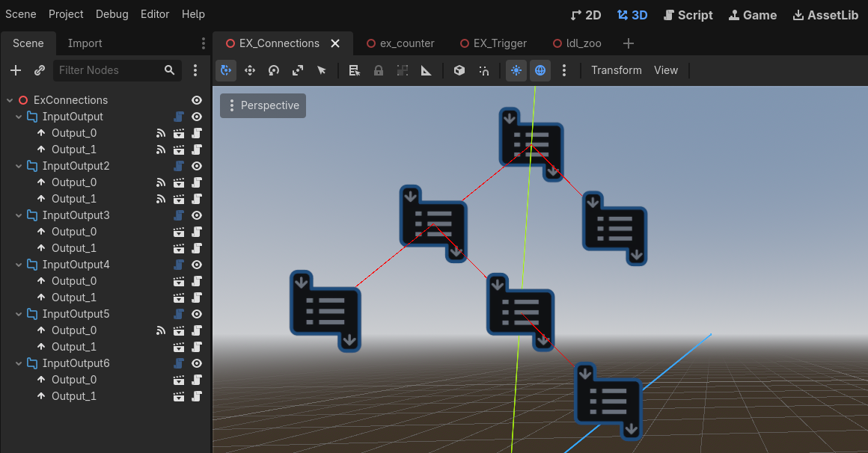Add a new child node

pyautogui.click(x=16, y=70)
